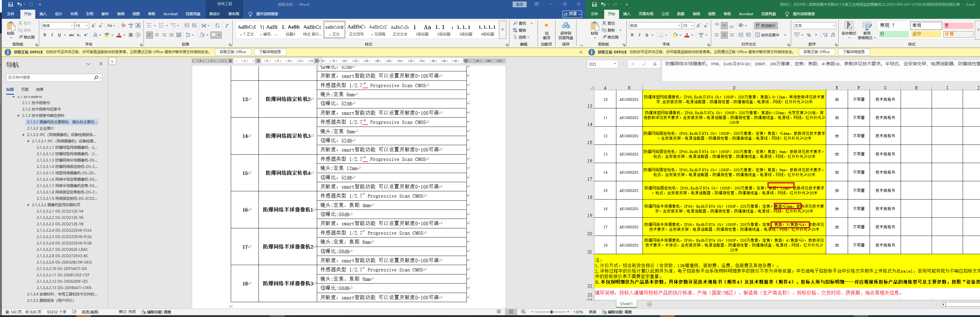Screen dimensions: 980x317
Task: Toggle Italic in the Word ribbon
Action: tap(52, 35)
